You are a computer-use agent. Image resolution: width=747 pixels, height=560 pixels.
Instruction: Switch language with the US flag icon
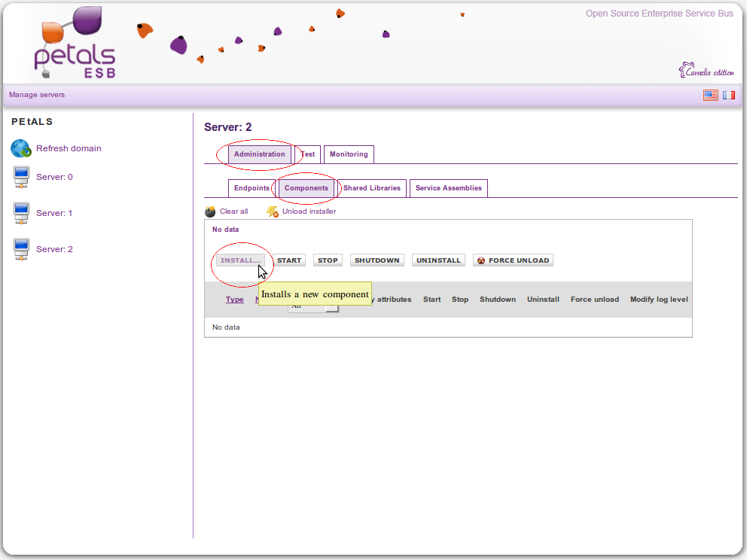pyautogui.click(x=710, y=96)
